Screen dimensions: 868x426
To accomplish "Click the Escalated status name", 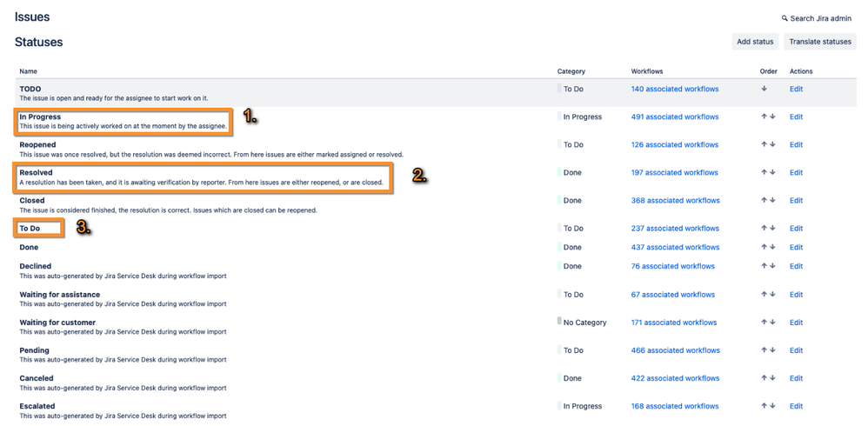I will (x=37, y=406).
